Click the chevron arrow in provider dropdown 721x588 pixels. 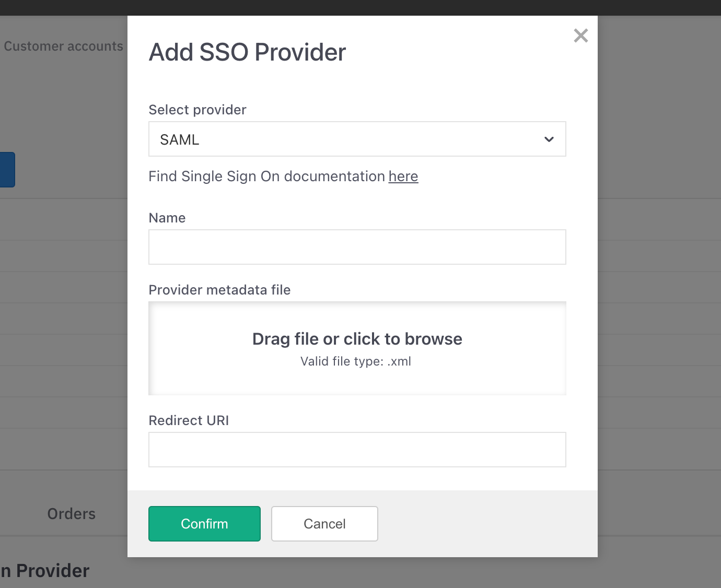tap(549, 139)
